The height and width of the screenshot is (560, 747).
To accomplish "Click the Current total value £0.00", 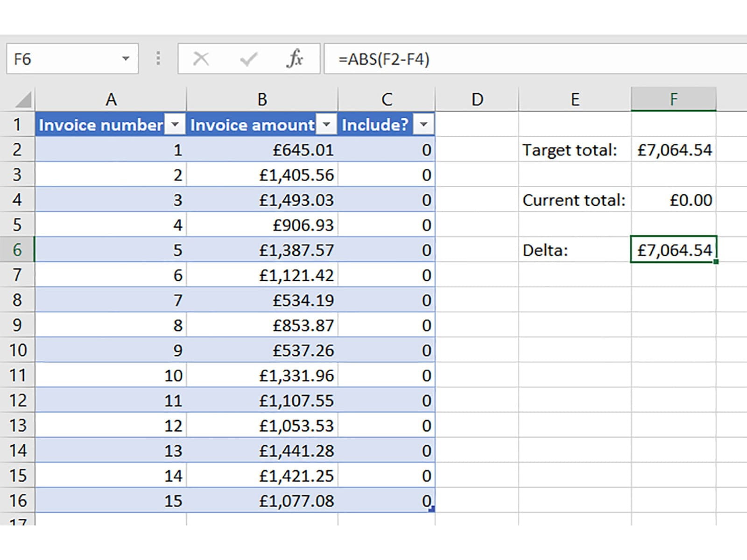I will pyautogui.click(x=674, y=200).
